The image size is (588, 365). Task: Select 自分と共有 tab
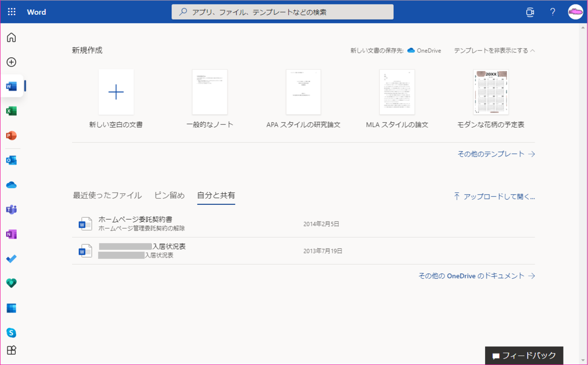tap(216, 195)
